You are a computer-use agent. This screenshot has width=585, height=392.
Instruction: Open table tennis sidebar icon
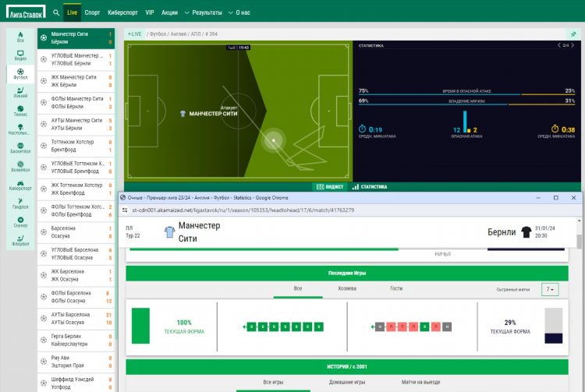point(20,129)
